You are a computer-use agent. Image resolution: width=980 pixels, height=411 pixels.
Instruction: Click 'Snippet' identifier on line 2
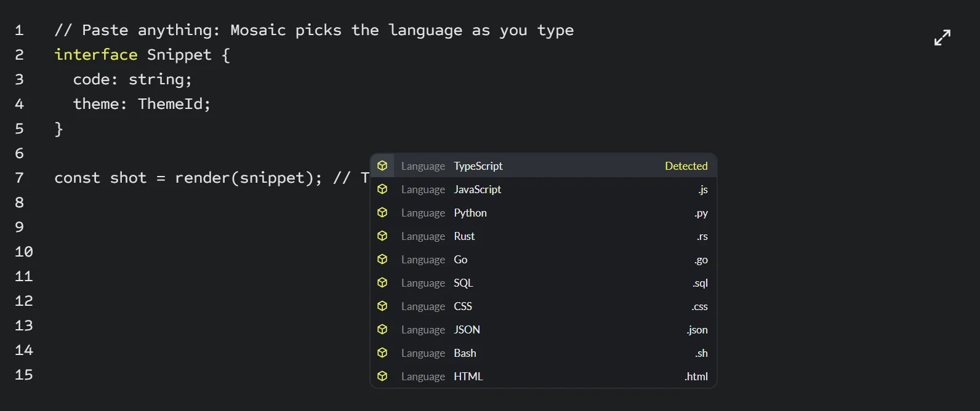179,55
